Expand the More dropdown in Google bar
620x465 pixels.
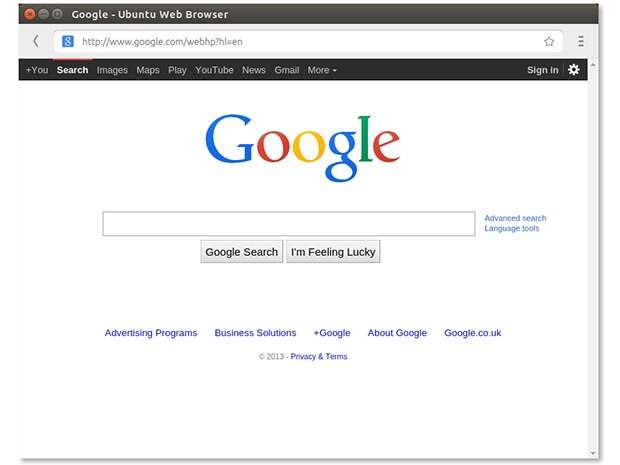pyautogui.click(x=321, y=70)
